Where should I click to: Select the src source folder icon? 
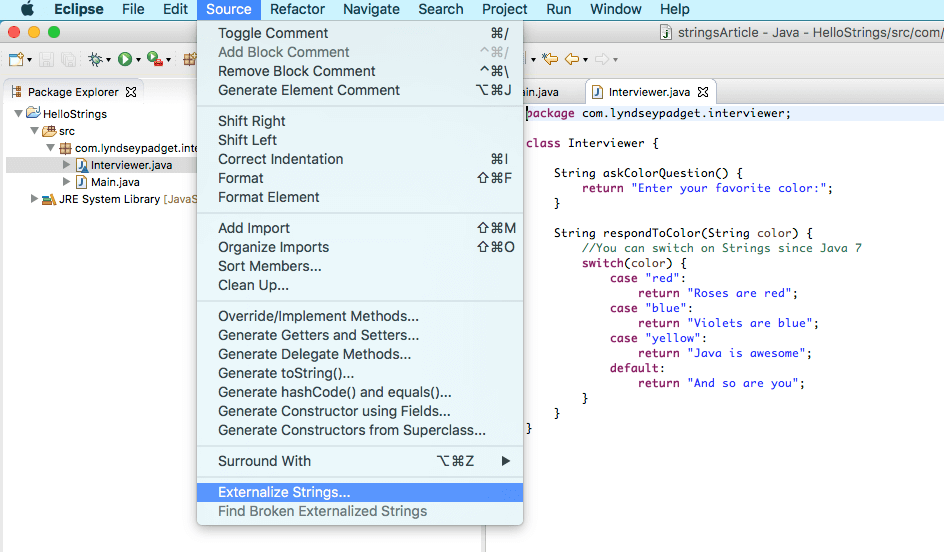tap(49, 131)
